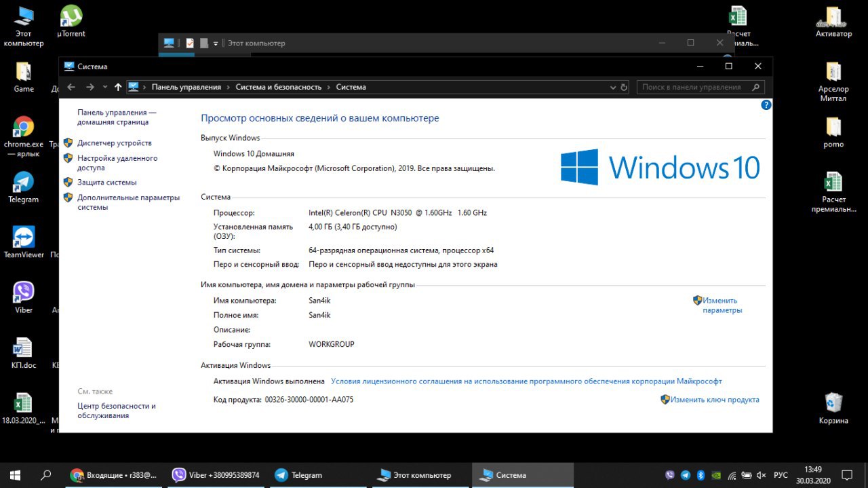Viewport: 868px width, 488px height.
Task: Switch input language via РУС indicator
Action: [781, 475]
